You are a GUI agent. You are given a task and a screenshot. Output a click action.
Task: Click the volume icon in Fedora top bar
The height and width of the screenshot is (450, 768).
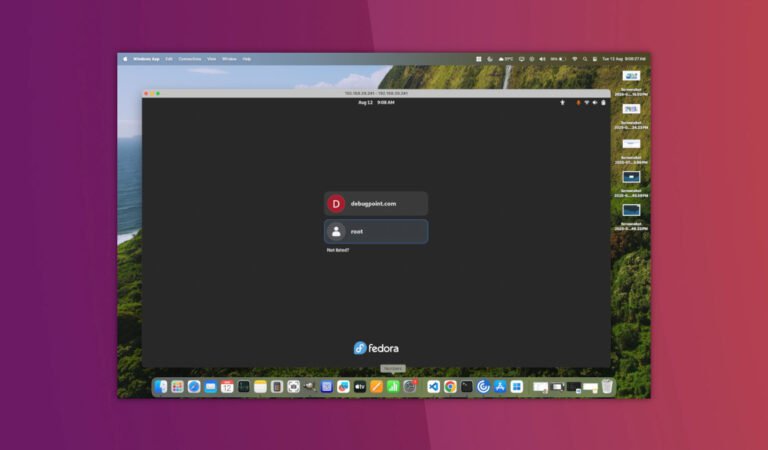595,102
